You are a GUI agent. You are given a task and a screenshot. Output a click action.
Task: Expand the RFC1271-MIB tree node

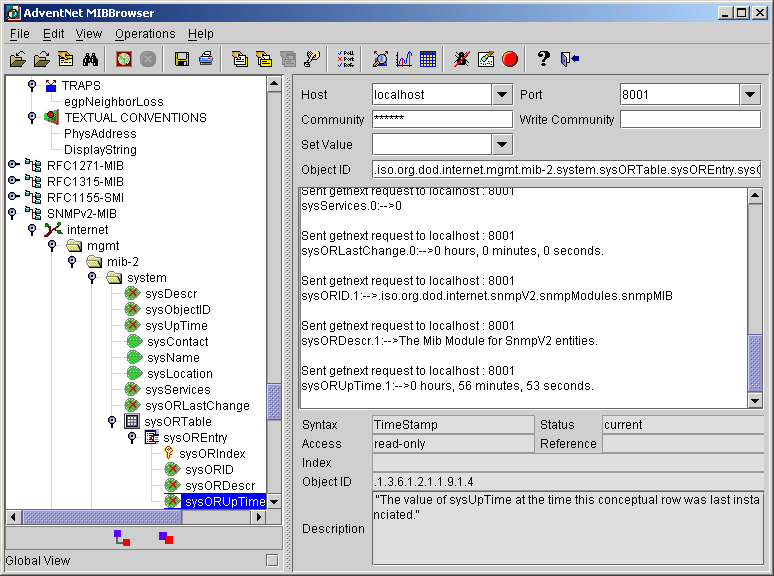(13, 164)
